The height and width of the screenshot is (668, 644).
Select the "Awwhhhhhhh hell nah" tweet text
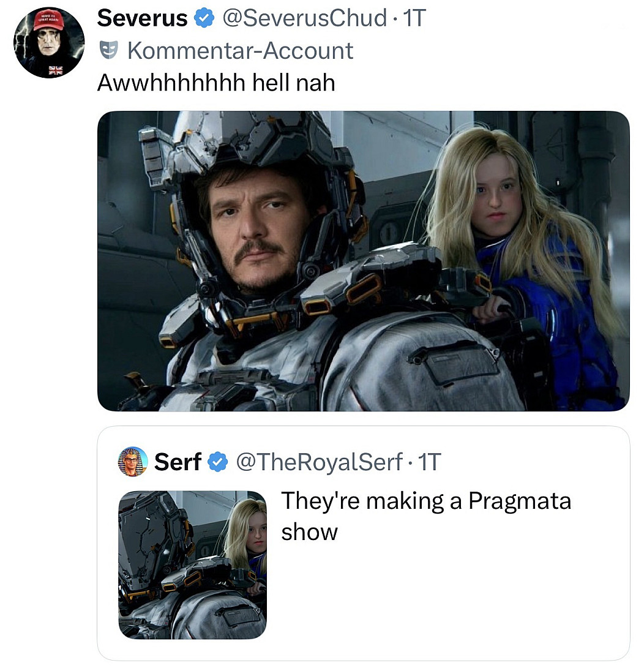click(216, 83)
